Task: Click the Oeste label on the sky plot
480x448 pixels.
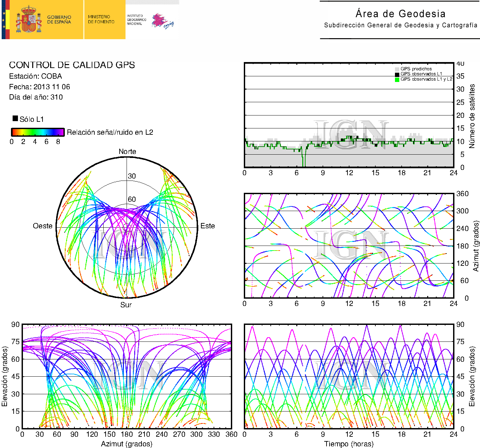Action: 43,226
